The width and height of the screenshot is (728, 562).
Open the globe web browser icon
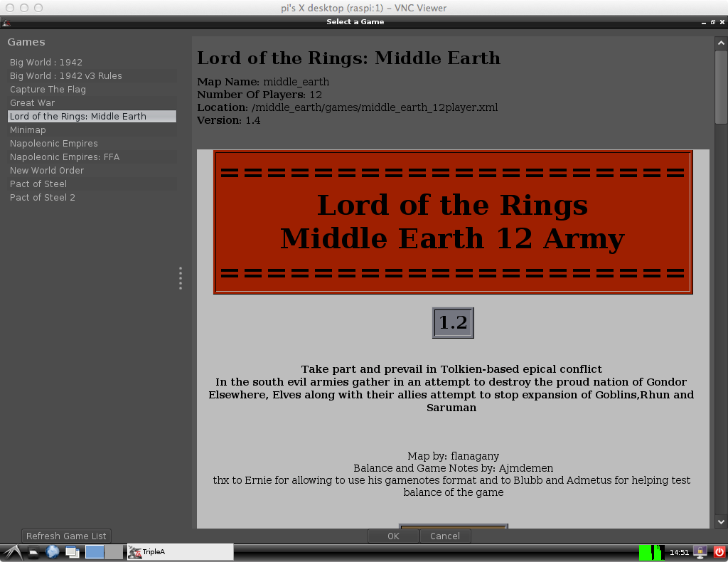53,552
